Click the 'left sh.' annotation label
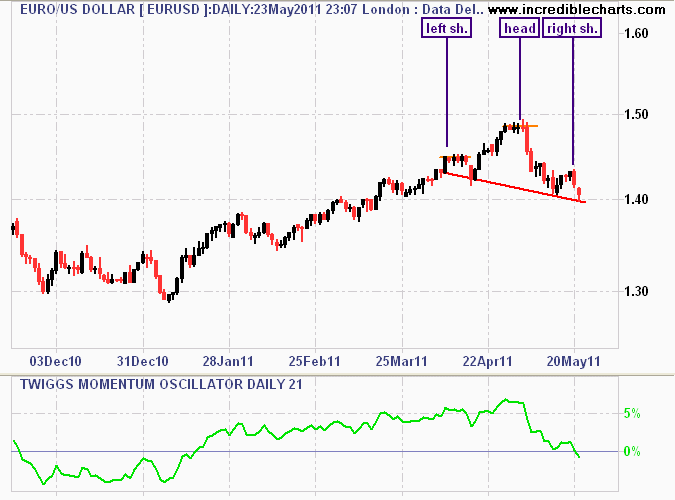 coord(446,29)
